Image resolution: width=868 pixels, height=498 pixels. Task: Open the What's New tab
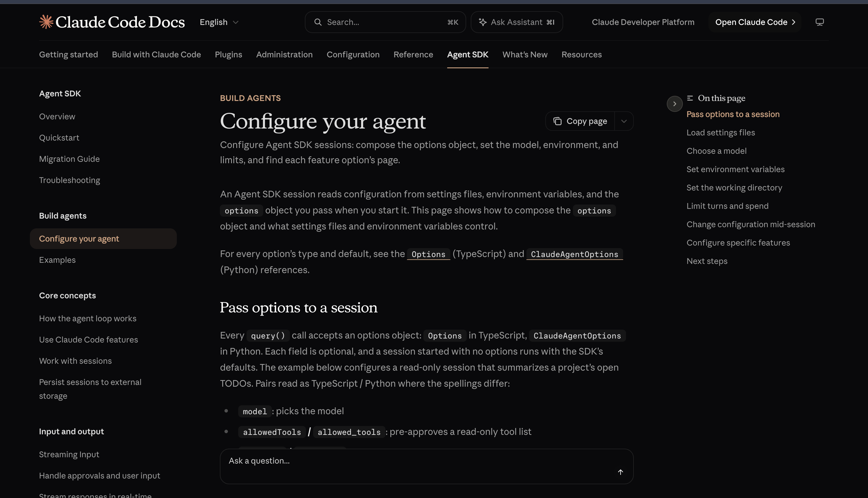click(x=525, y=55)
